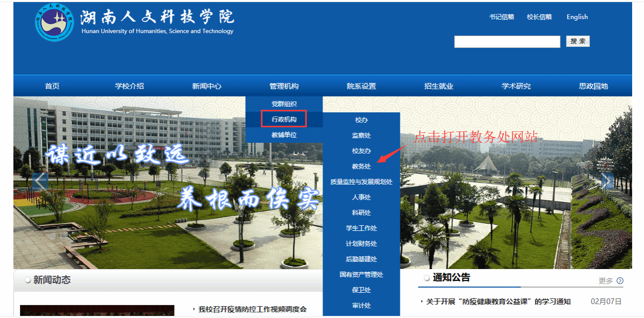Expand the 行政机构 submenu item
This screenshot has width=644, height=318.
[284, 120]
